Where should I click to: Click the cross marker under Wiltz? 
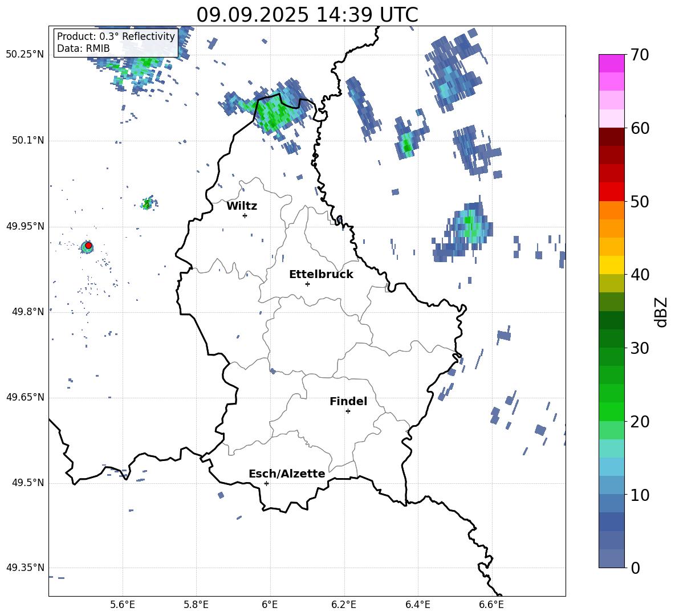point(245,215)
